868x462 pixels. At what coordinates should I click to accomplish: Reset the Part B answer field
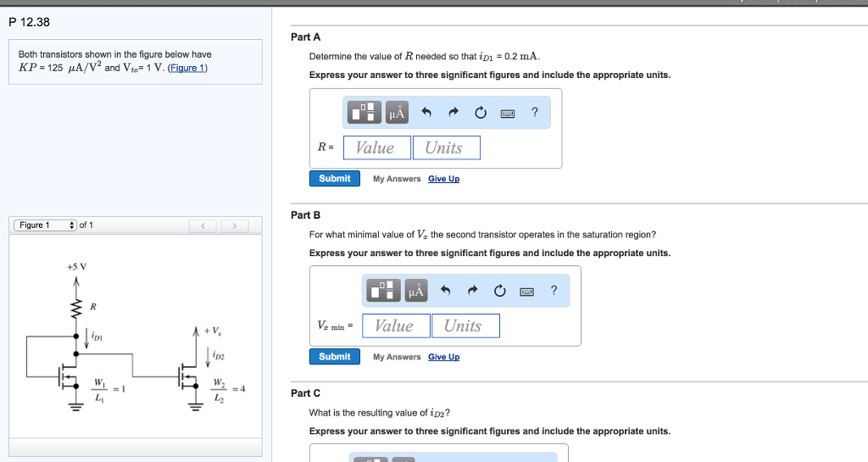[x=499, y=291]
